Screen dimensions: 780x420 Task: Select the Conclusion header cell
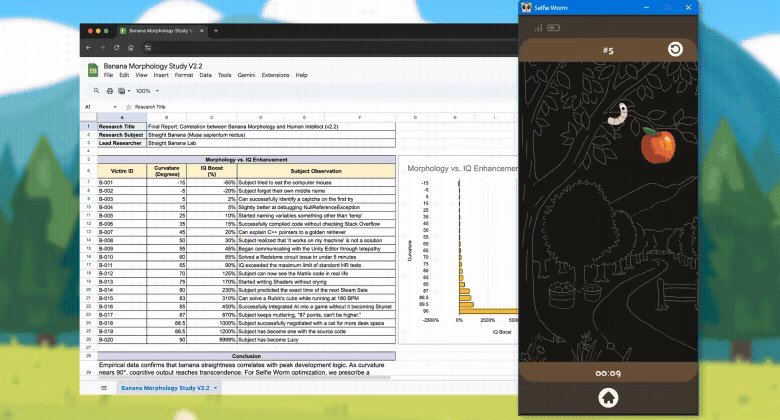click(246, 356)
